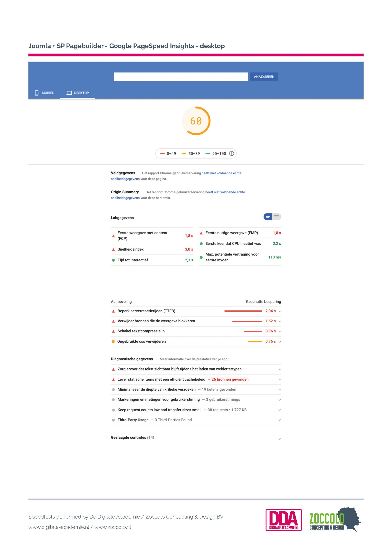Expand Markeringen en metingen voor gebruikerstiming chevron
Viewport: 392px width, 550px height.
(280, 400)
